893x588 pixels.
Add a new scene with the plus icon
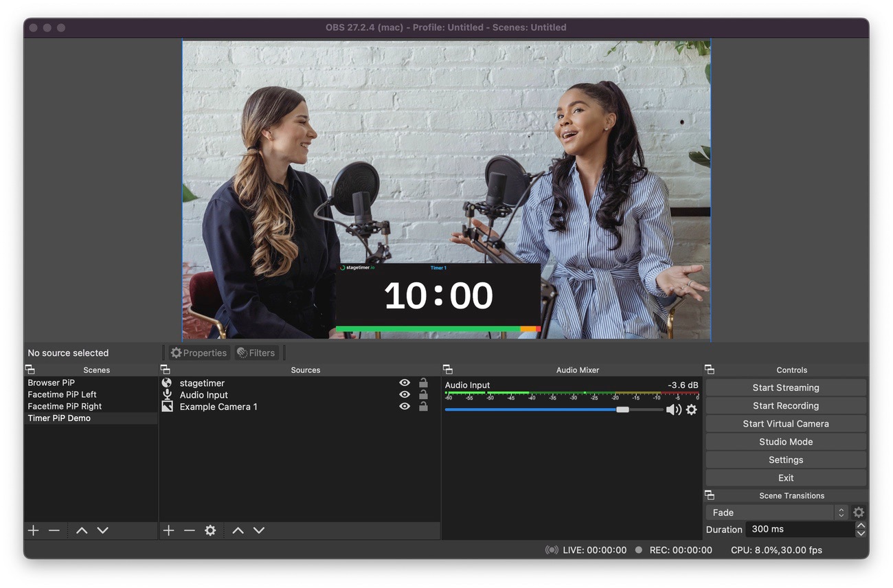pos(33,530)
